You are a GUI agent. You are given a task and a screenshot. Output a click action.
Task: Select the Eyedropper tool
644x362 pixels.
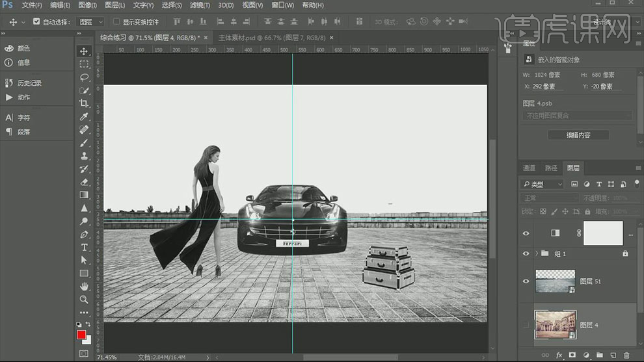[84, 117]
